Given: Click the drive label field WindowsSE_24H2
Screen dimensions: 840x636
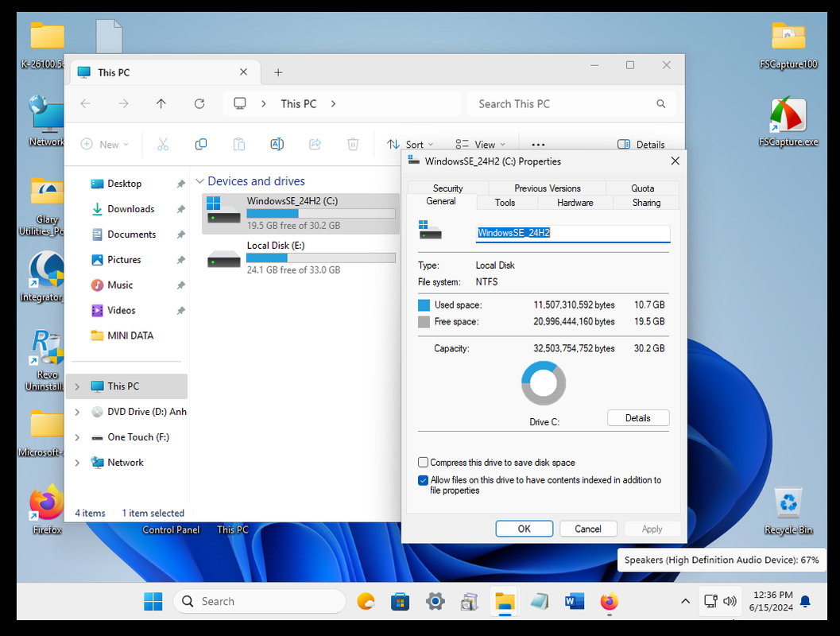Looking at the screenshot, I should pos(573,233).
